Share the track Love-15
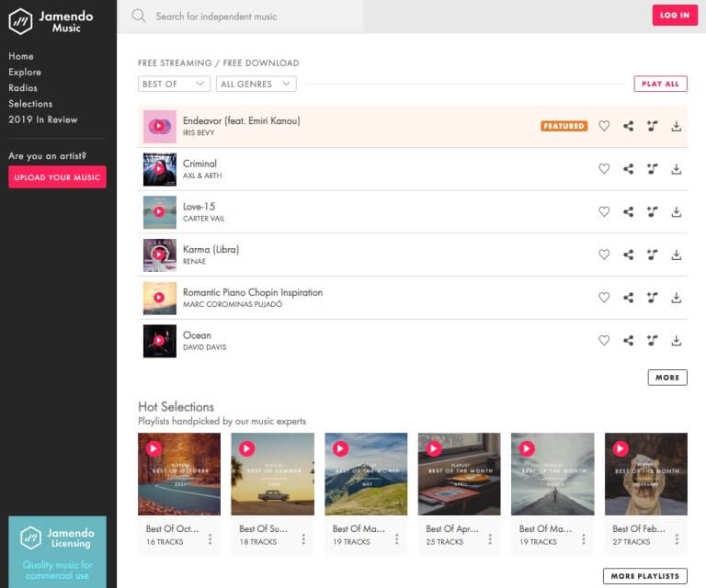The width and height of the screenshot is (706, 588). (628, 211)
